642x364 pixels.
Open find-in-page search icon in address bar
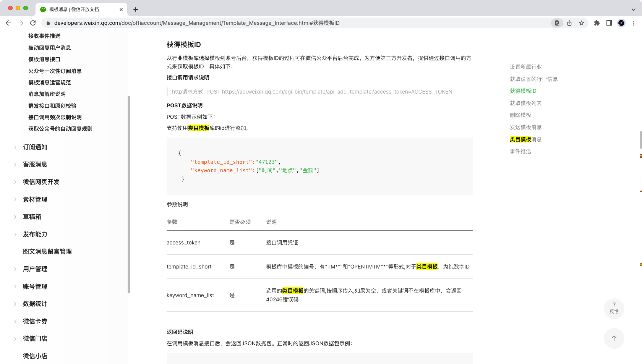point(557,23)
